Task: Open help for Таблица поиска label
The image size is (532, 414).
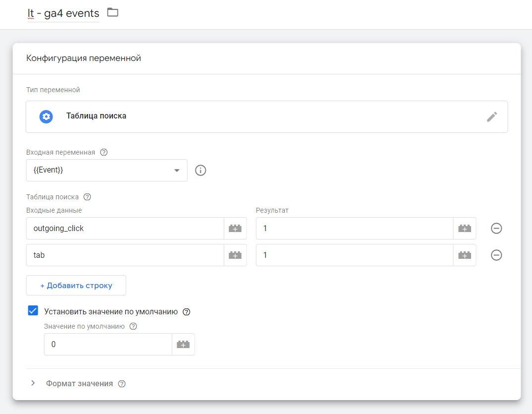Action: pos(87,197)
